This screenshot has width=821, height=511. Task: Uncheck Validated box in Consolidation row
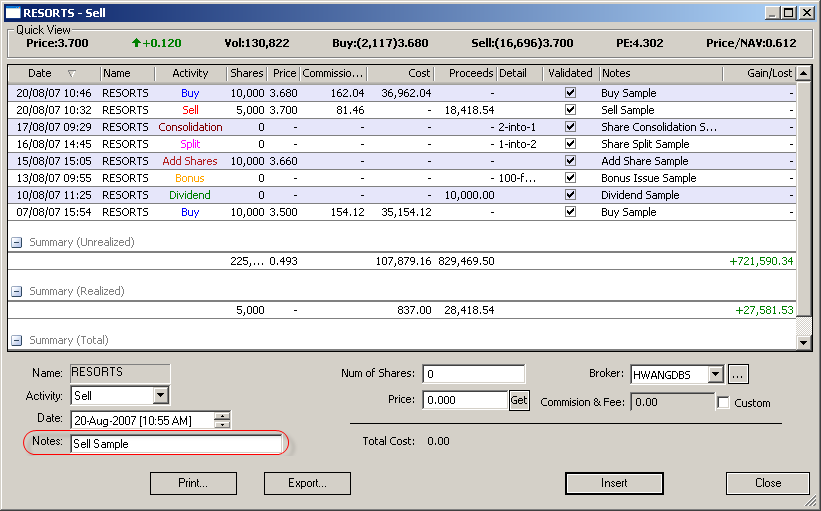570,127
